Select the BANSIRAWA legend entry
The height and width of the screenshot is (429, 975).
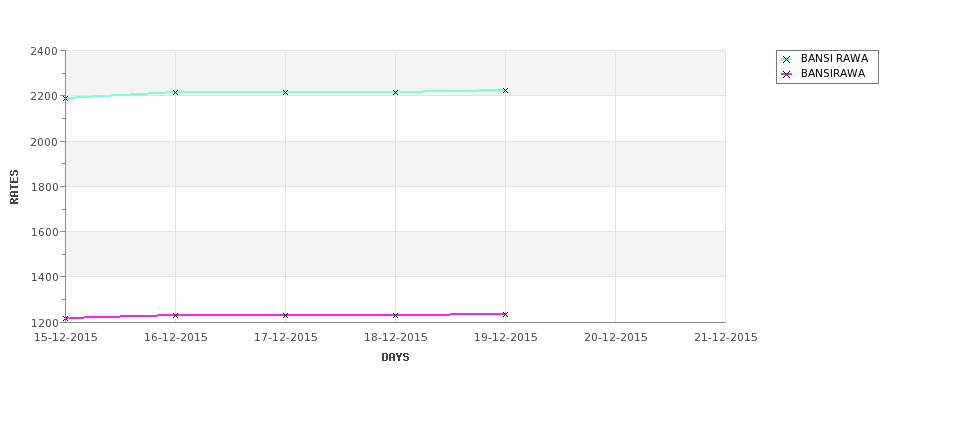pos(823,74)
